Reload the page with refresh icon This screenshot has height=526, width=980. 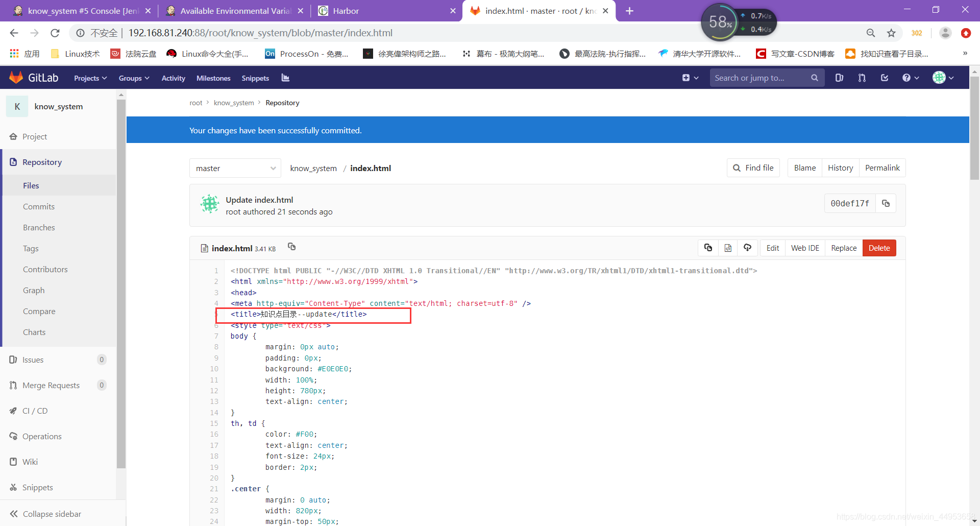tap(55, 33)
